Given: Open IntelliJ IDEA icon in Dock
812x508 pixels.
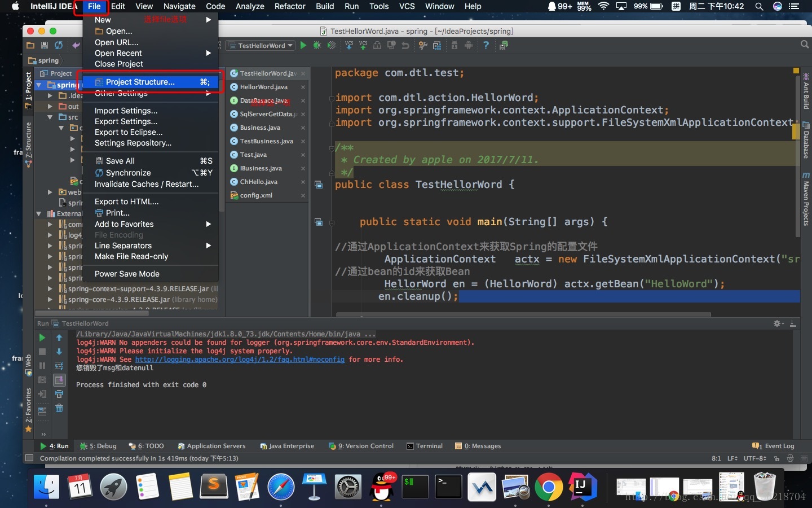Looking at the screenshot, I should tap(582, 487).
